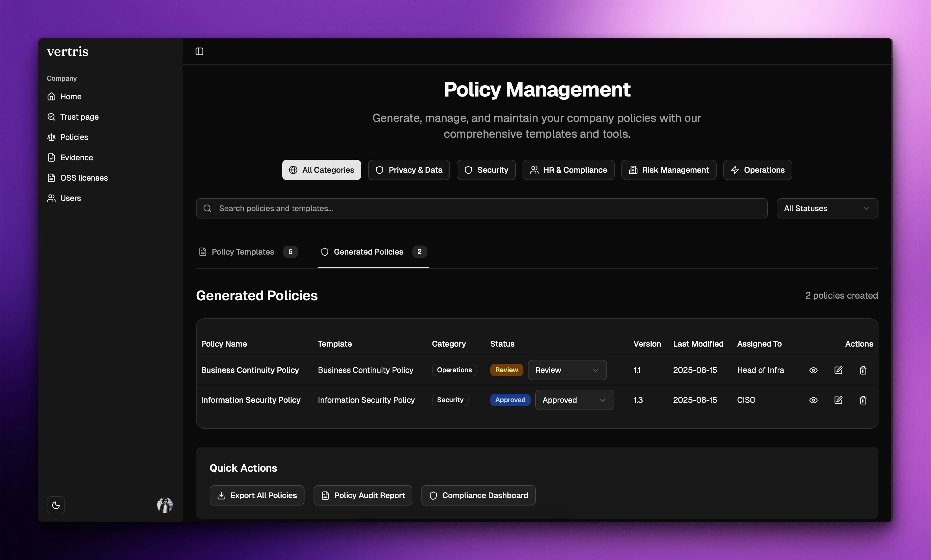Click Assigned To column header
Viewport: 931px width, 560px height.
click(760, 344)
